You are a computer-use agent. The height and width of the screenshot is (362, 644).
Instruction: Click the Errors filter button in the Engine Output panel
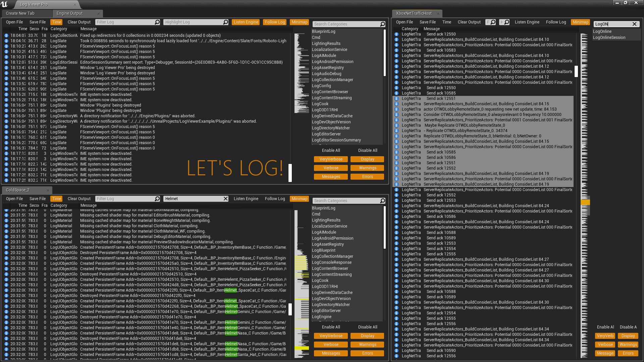(367, 177)
